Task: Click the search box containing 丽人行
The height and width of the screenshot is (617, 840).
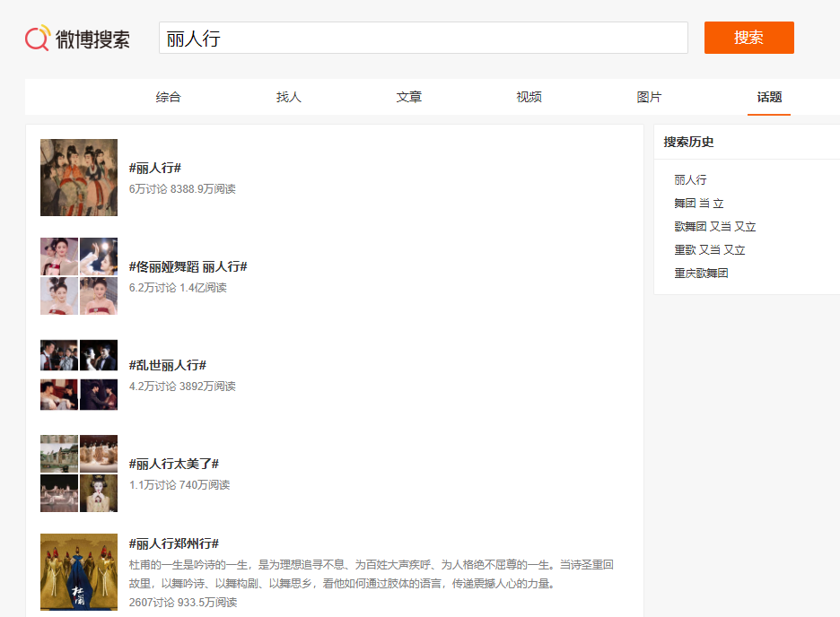Action: [423, 39]
